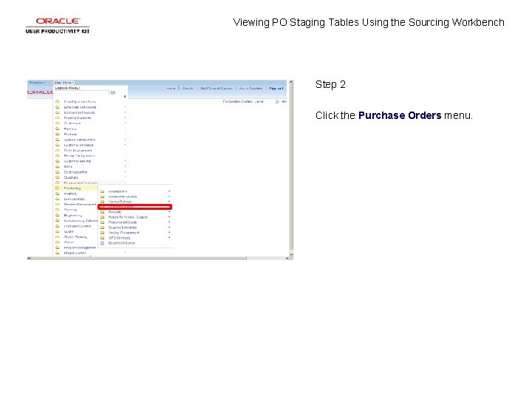Viewport: 532px width, 399px height.
Task: Expand the Items submenu arrow
Action: click(x=125, y=166)
